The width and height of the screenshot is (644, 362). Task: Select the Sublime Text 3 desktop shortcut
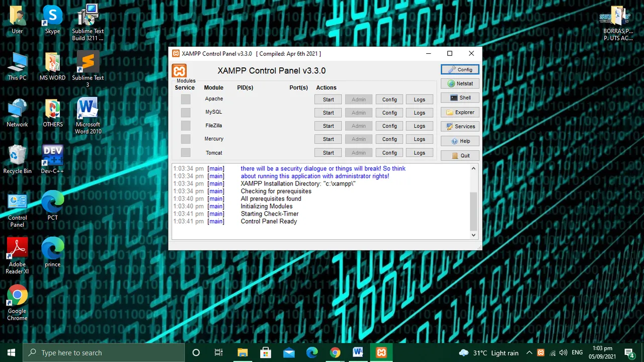(x=88, y=69)
